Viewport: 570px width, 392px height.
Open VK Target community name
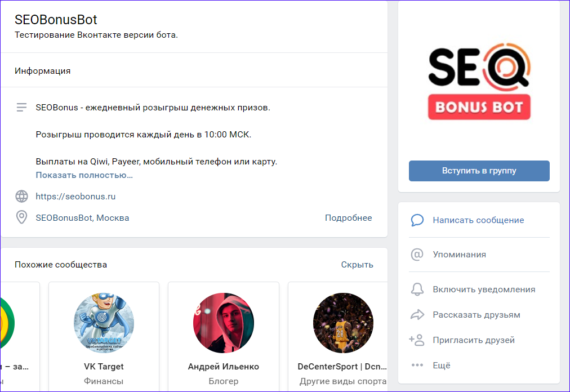104,367
